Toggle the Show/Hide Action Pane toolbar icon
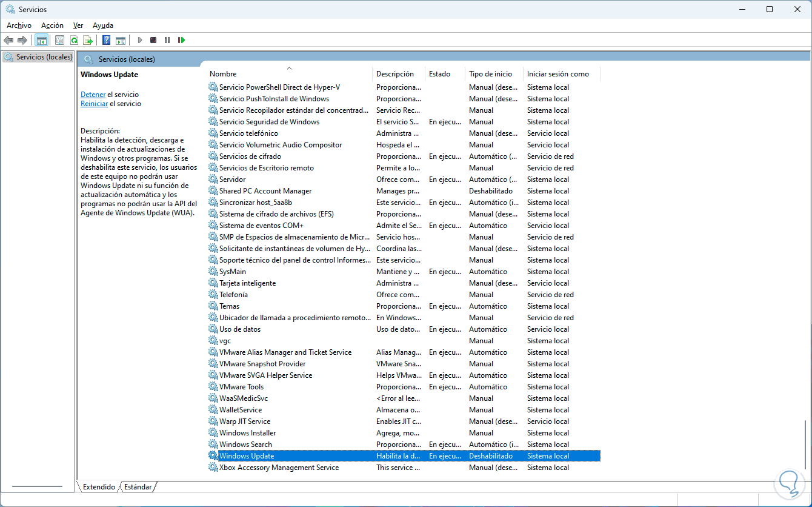The image size is (812, 507). (121, 40)
